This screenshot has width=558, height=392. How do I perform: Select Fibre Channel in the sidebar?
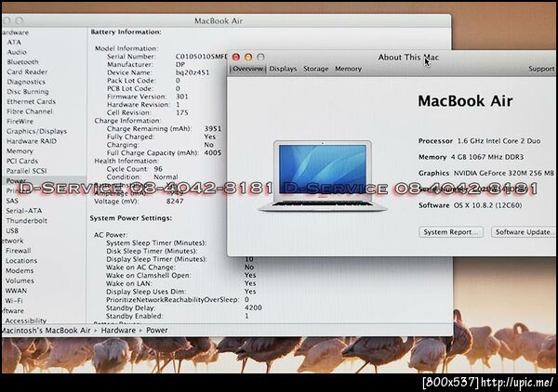coord(30,111)
